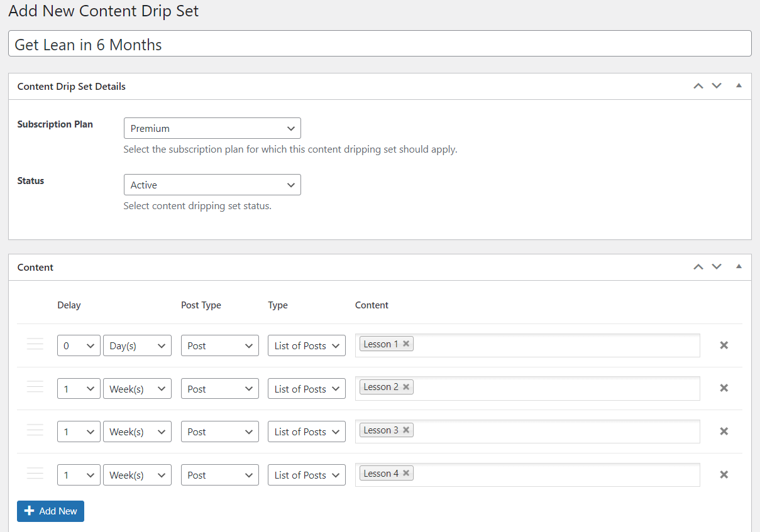The image size is (760, 532).
Task: Open Week(s) dropdown in Lesson 3 row
Action: click(137, 432)
